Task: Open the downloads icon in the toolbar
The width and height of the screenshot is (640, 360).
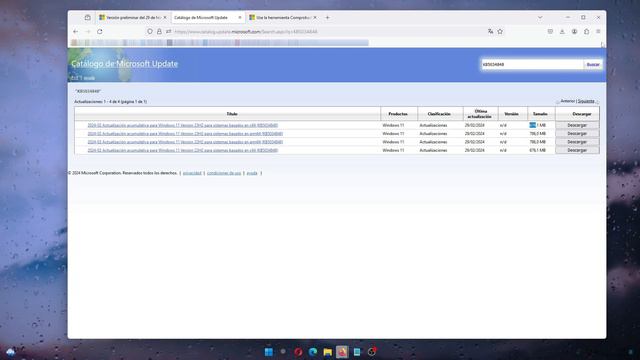Action: pyautogui.click(x=562, y=31)
